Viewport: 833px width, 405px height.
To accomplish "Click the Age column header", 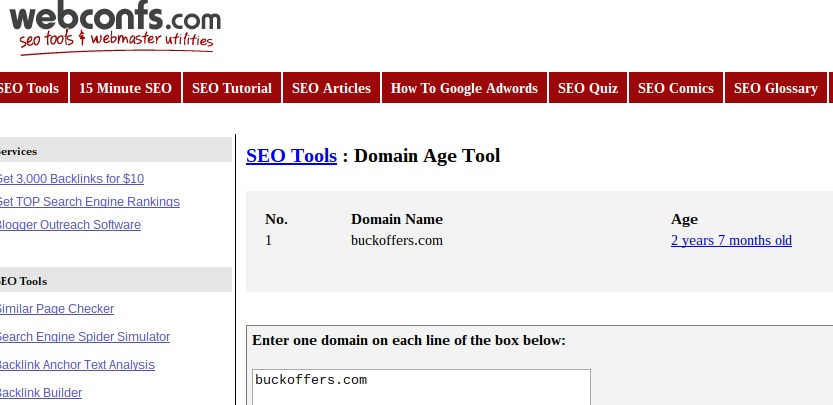I will [684, 219].
